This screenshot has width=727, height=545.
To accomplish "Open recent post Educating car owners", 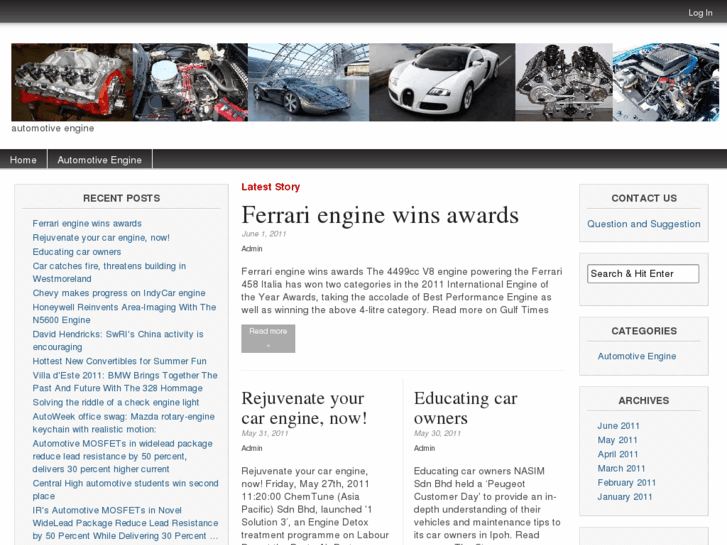I will pos(77,252).
